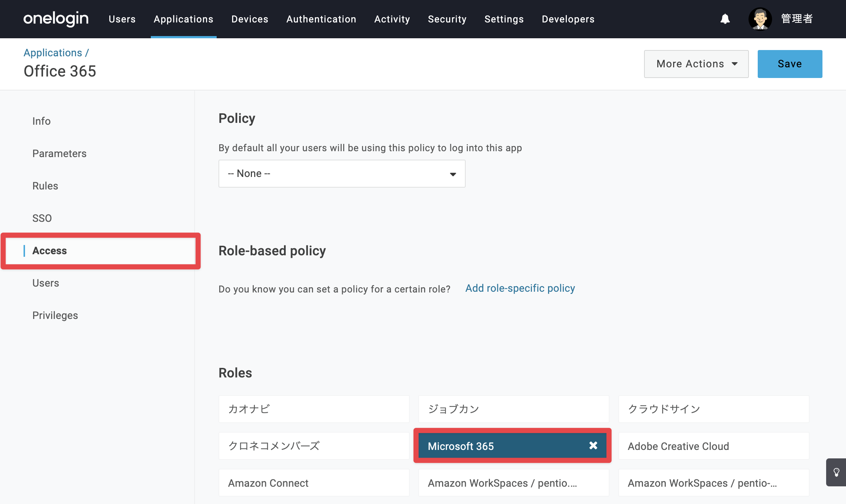This screenshot has width=846, height=504.
Task: Toggle the カオナビ role
Action: point(314,409)
